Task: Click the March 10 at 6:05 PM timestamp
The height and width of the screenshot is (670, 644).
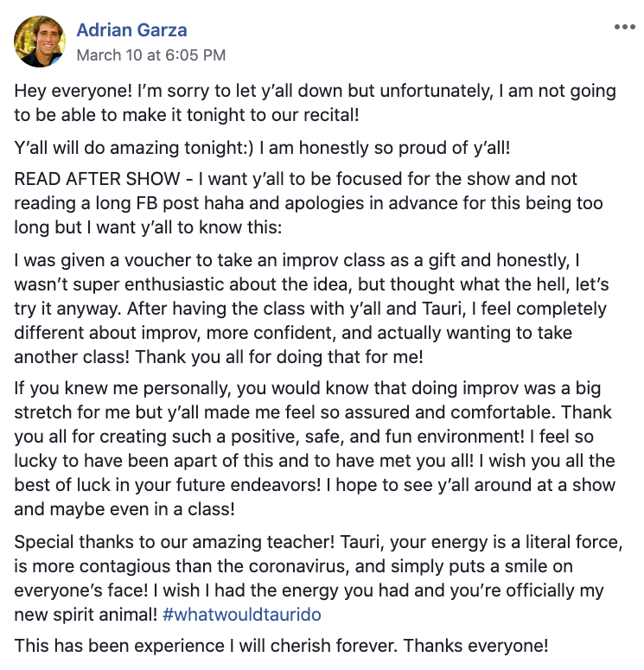Action: (x=151, y=55)
